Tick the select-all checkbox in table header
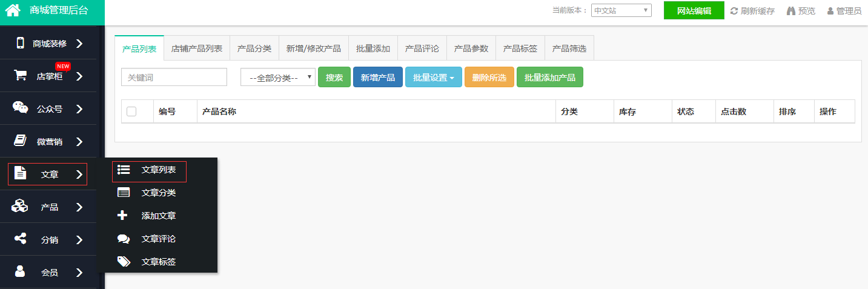 (131, 111)
